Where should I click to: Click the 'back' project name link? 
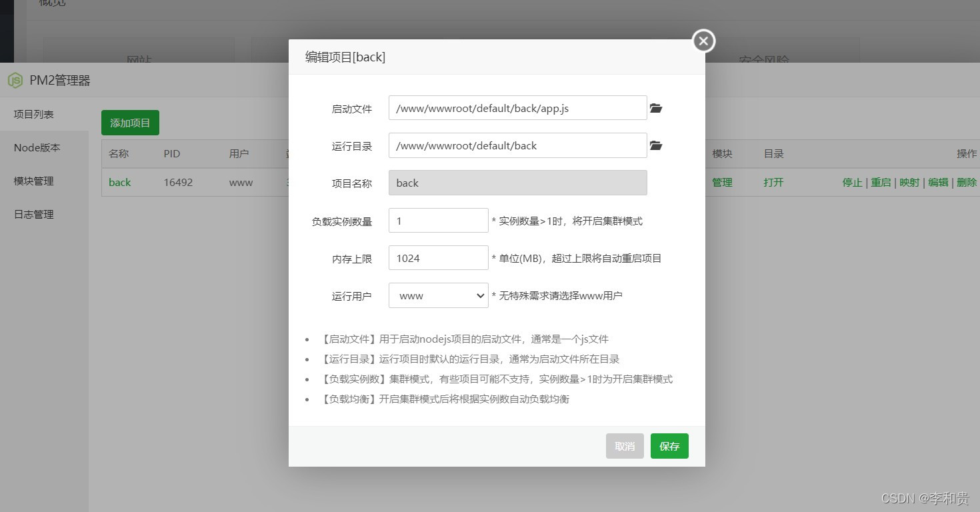120,182
